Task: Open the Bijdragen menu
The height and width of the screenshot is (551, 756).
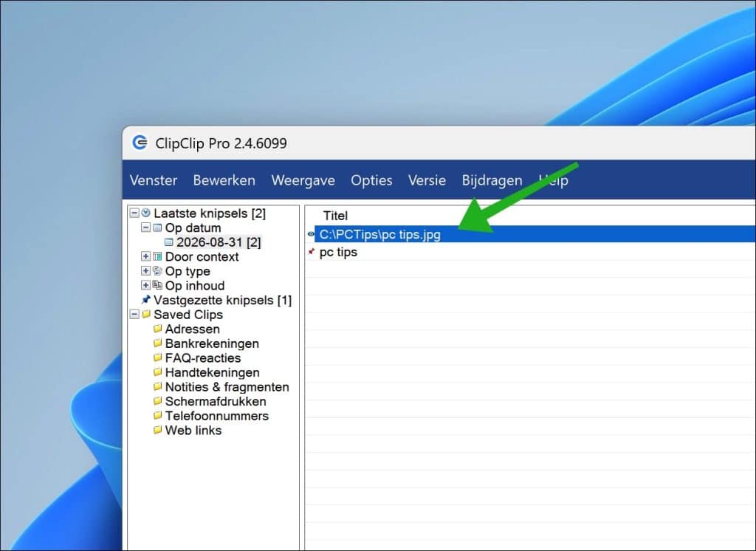Action: [492, 180]
